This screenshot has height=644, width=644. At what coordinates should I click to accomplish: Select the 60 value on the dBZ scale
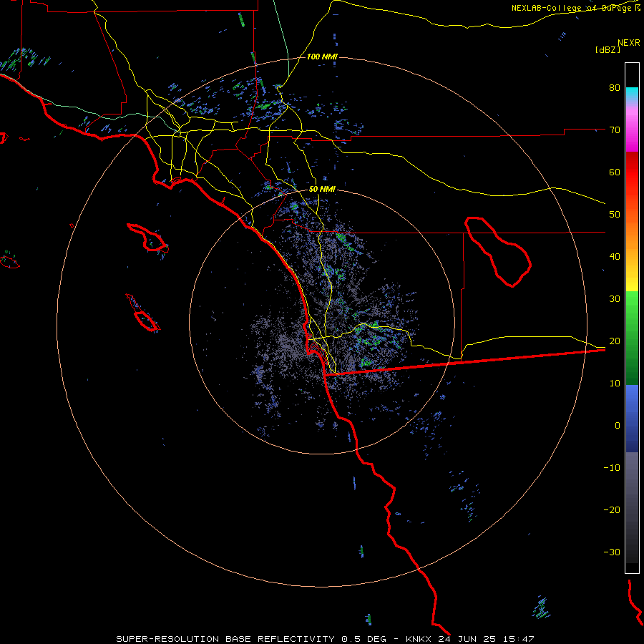coord(615,172)
